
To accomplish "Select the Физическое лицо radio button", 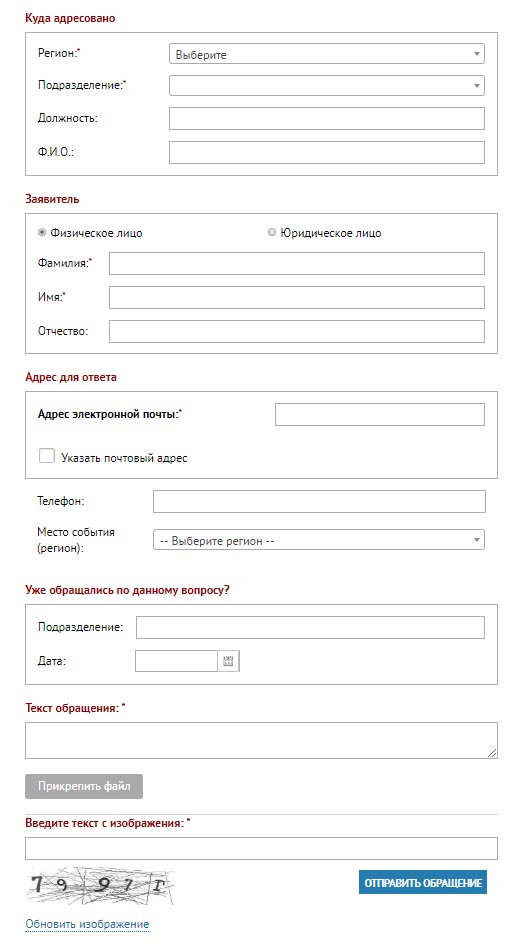I will click(x=42, y=232).
